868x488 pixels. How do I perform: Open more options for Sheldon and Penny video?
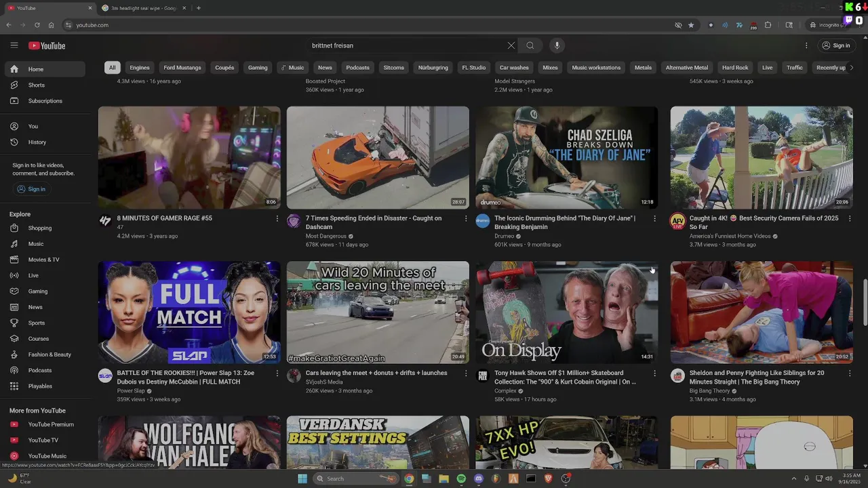[850, 373]
